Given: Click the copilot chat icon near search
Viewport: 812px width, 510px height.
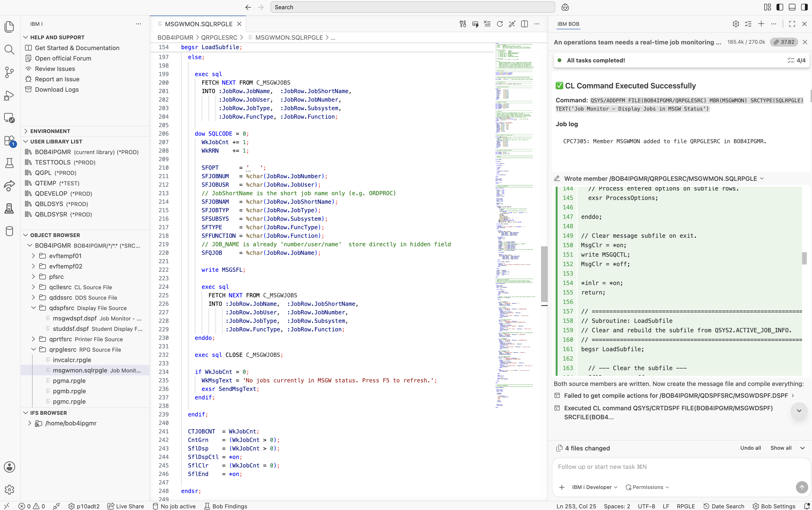Looking at the screenshot, I should (x=565, y=7).
